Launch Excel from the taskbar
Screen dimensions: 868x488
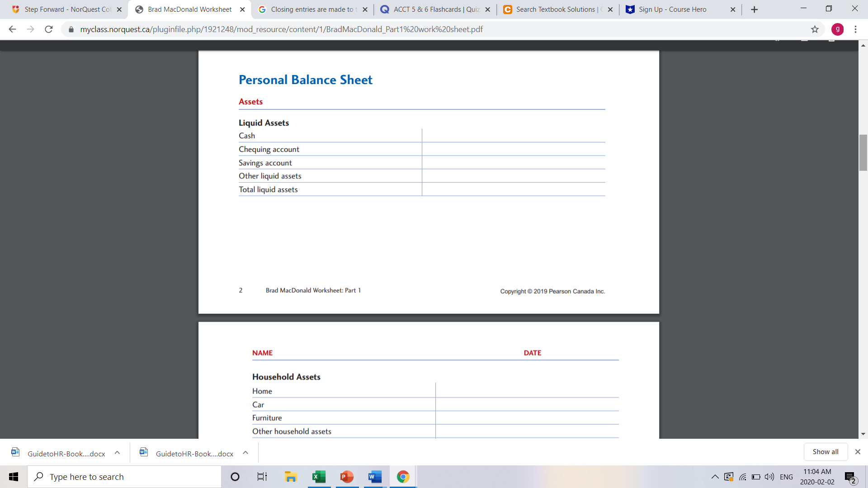319,477
